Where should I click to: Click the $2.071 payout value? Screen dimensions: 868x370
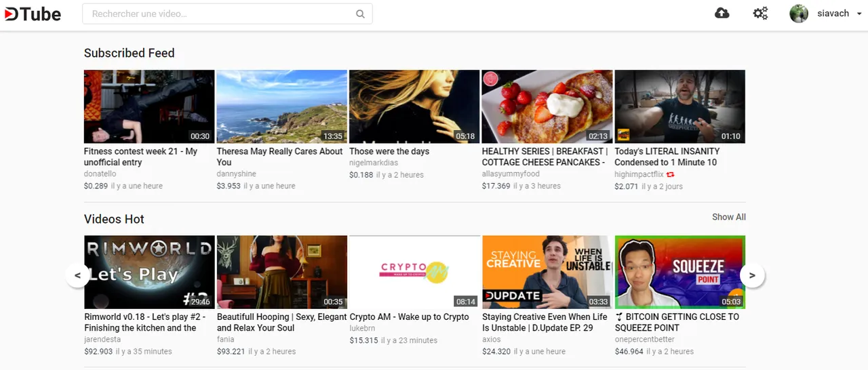[627, 186]
